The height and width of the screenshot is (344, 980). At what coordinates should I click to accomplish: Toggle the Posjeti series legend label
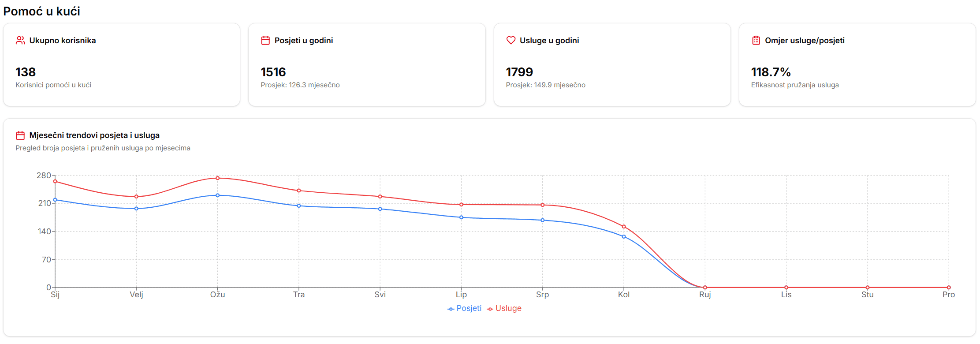[x=469, y=308]
